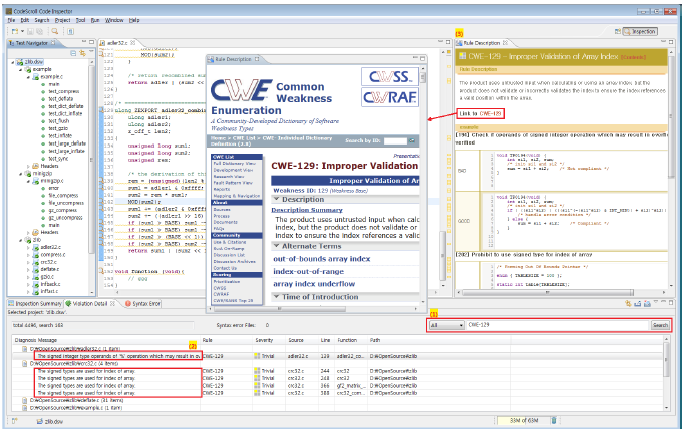Select gz_uncompress in the tree

click(x=65, y=218)
